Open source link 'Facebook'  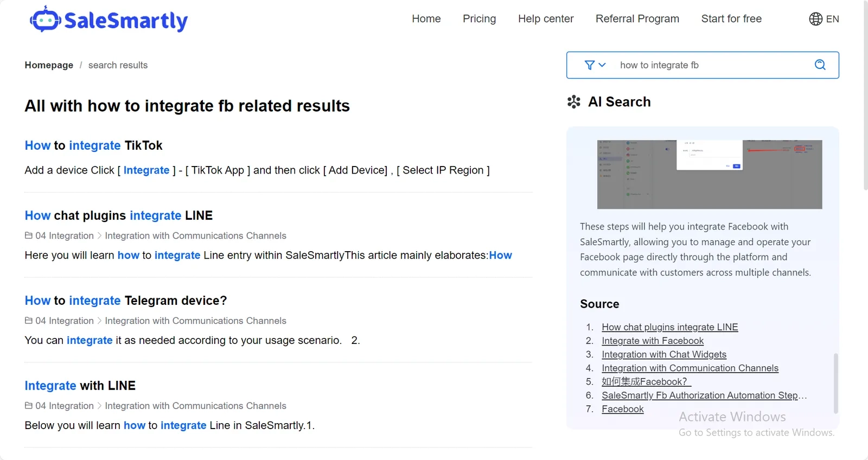(x=623, y=409)
